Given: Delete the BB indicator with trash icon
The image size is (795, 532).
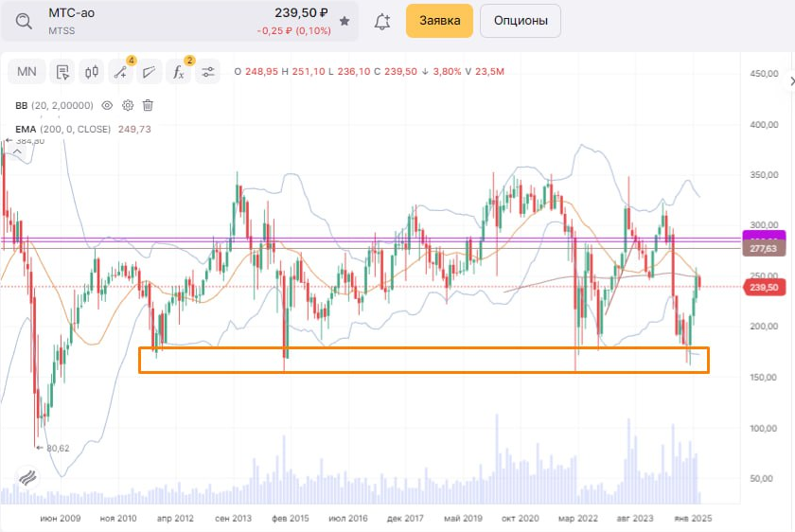Looking at the screenshot, I should point(148,106).
